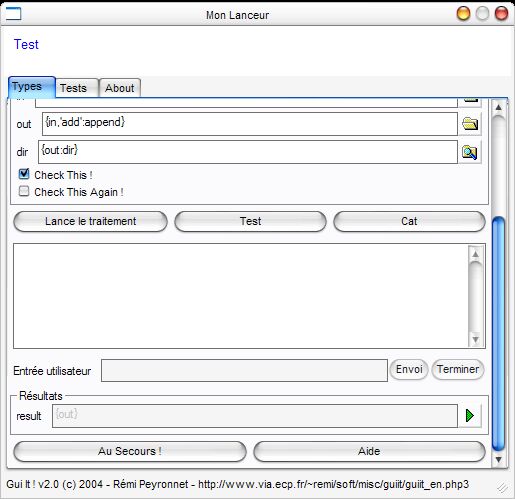This screenshot has height=499, width=515.
Task: Run result with green play arrow
Action: pyautogui.click(x=470, y=416)
